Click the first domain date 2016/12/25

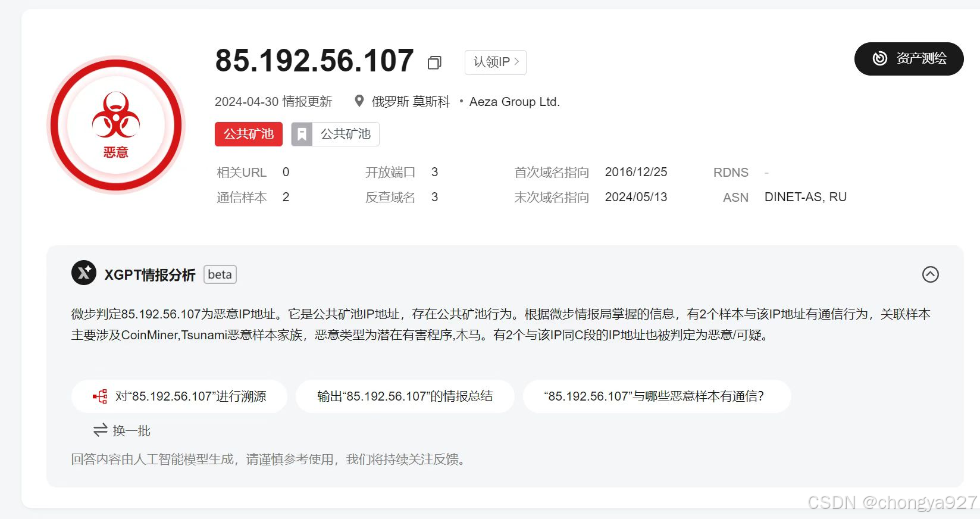pyautogui.click(x=636, y=172)
